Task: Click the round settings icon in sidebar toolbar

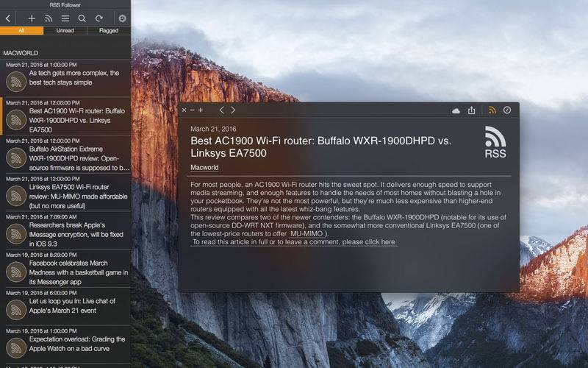Action: (122, 18)
